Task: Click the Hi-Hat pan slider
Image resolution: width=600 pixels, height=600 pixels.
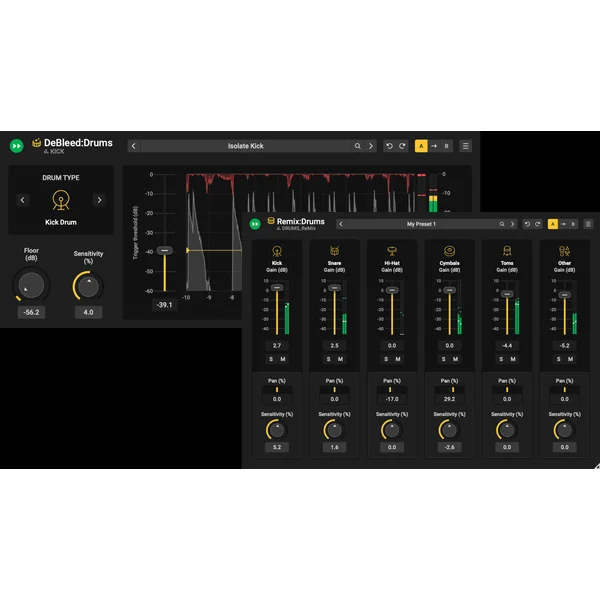Action: click(x=392, y=390)
